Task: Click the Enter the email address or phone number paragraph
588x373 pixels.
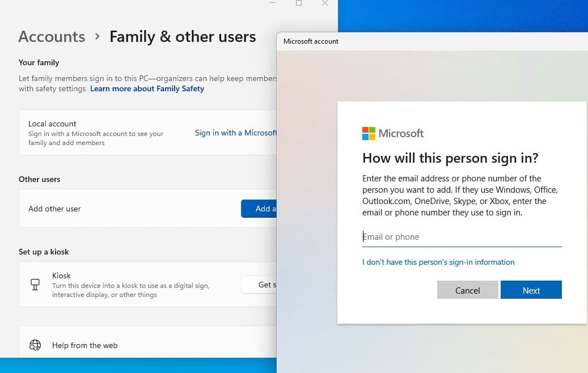Action: [x=460, y=196]
